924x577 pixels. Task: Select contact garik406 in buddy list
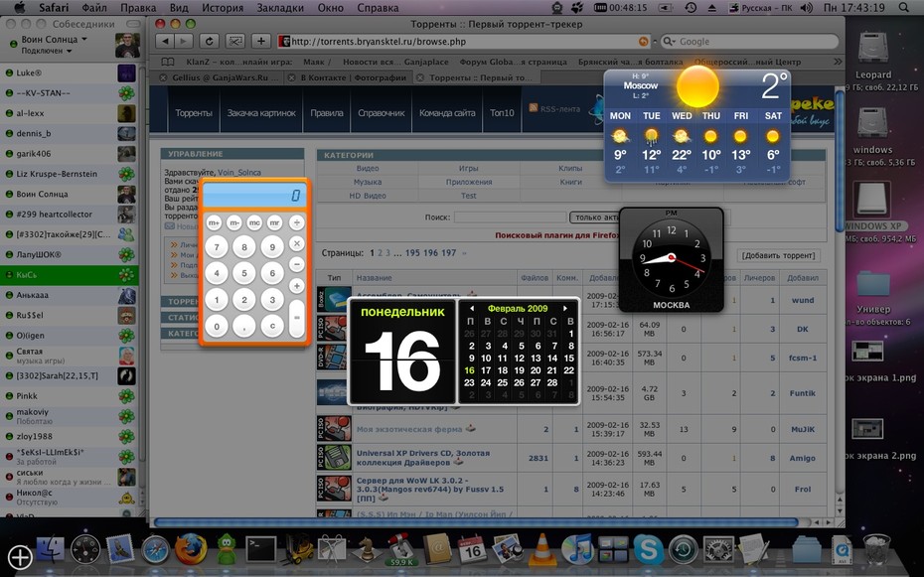click(x=70, y=154)
